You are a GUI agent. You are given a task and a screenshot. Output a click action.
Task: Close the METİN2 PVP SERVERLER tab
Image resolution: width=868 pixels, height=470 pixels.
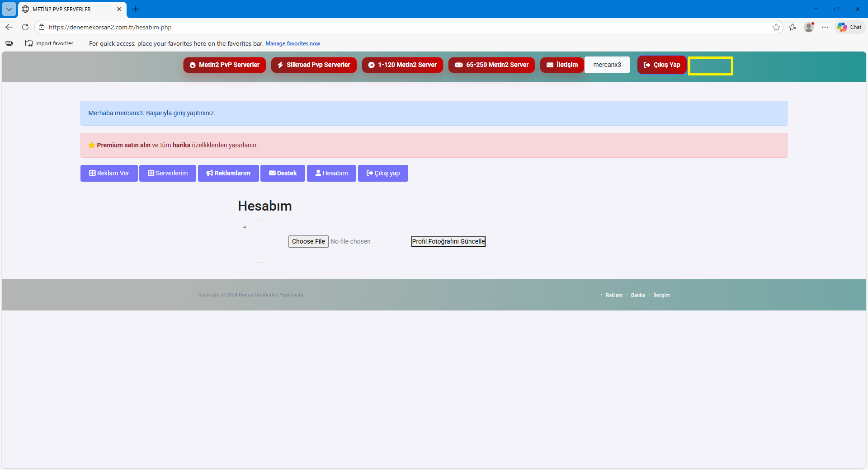tap(119, 9)
